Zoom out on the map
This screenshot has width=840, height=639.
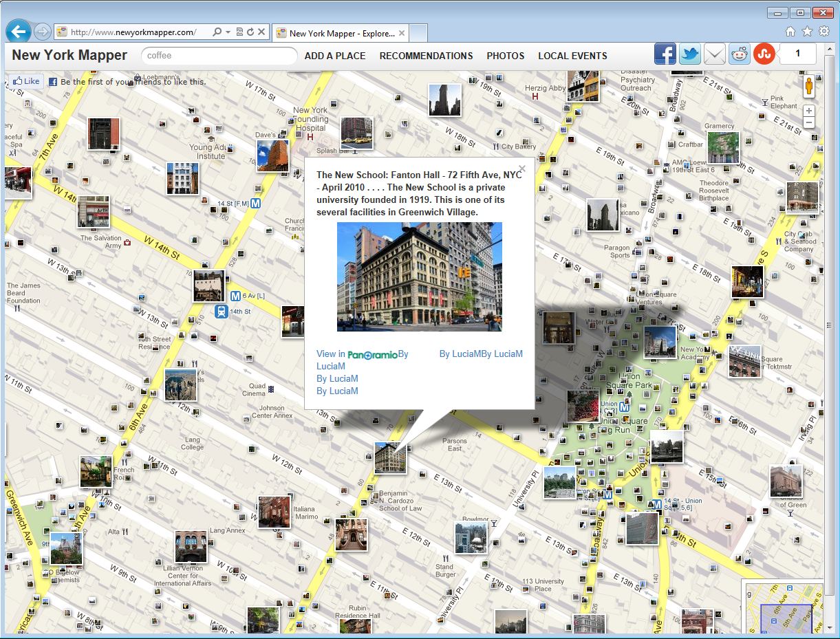coord(809,122)
